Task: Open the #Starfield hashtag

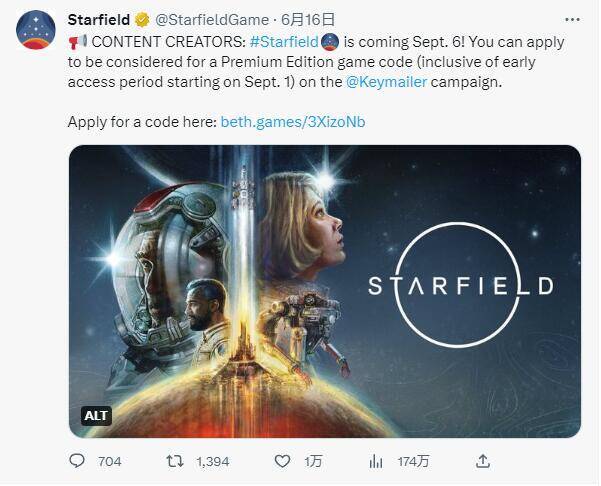Action: [283, 43]
